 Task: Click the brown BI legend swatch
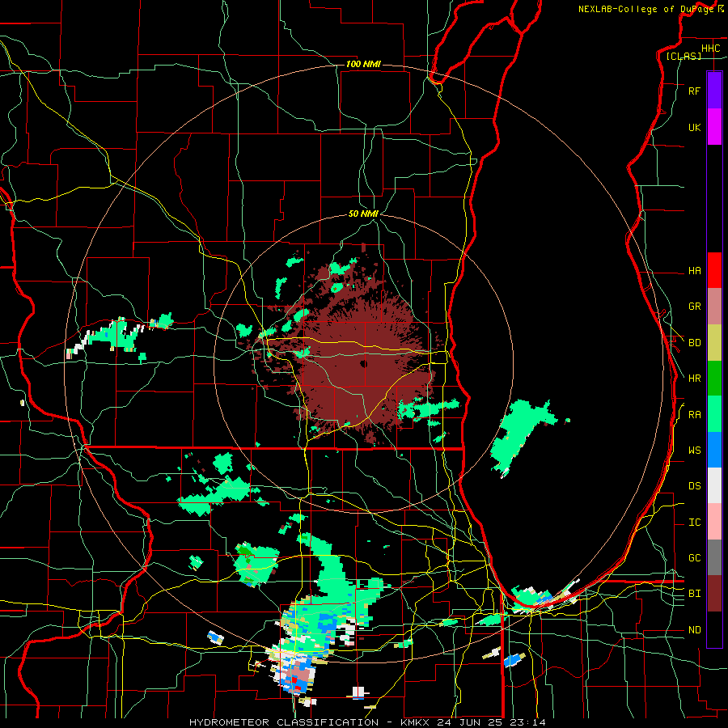714,594
